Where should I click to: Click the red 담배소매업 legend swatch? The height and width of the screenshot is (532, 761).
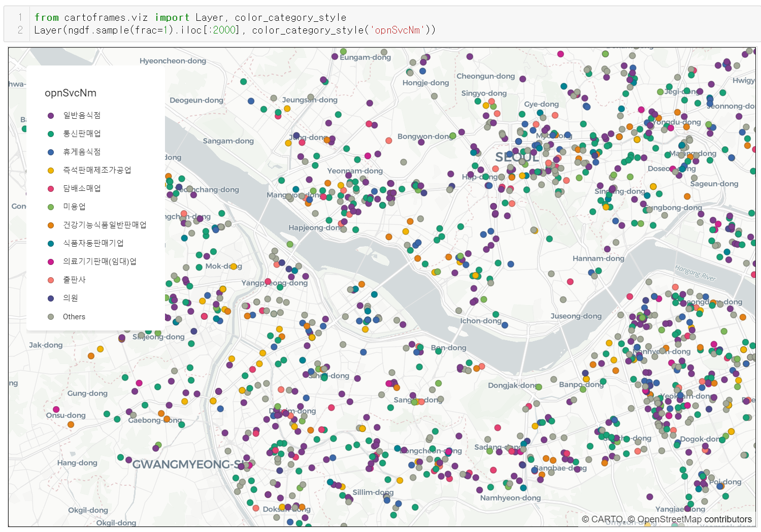click(51, 189)
